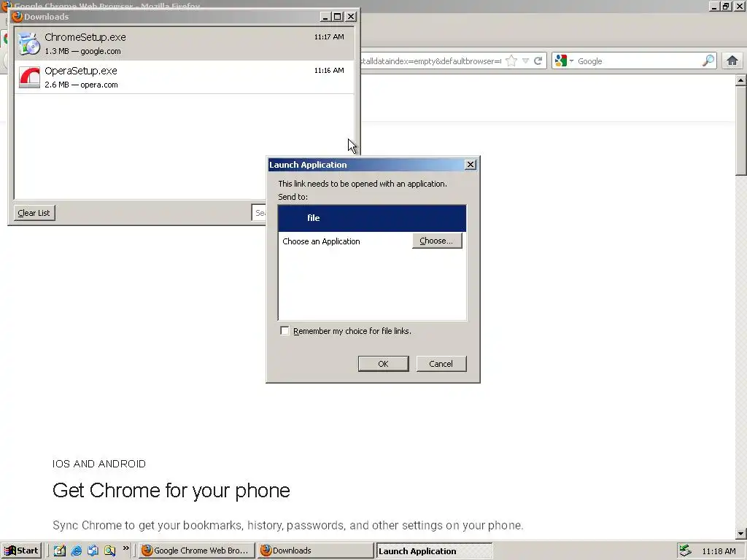Restore down the main Firefox window
The image size is (747, 560).
[x=726, y=6]
